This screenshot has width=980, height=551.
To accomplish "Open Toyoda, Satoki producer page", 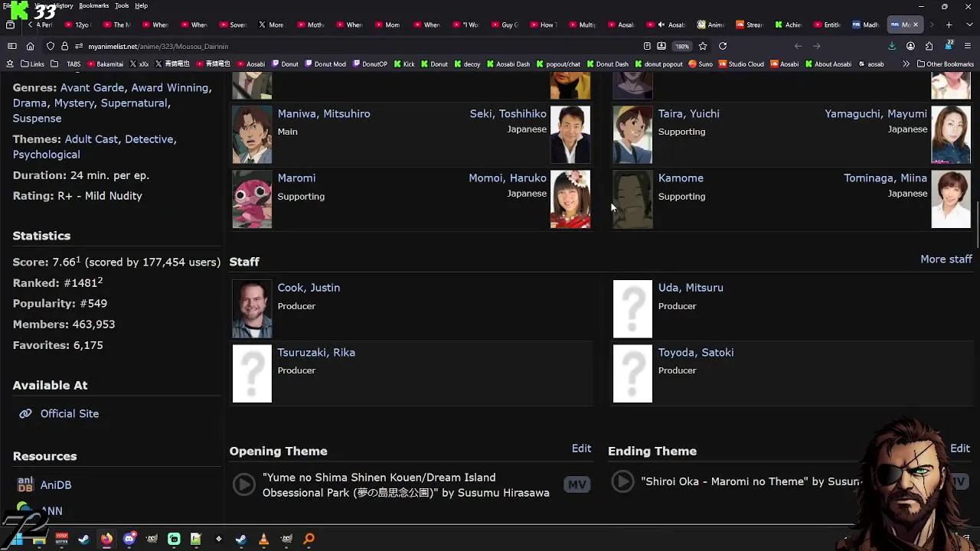I will [696, 353].
